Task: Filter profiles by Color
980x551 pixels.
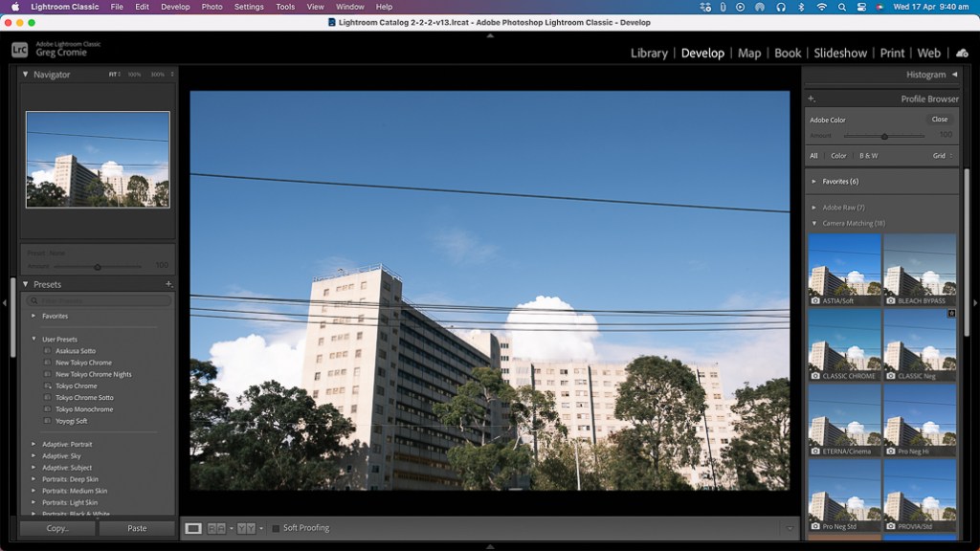Action: (838, 156)
